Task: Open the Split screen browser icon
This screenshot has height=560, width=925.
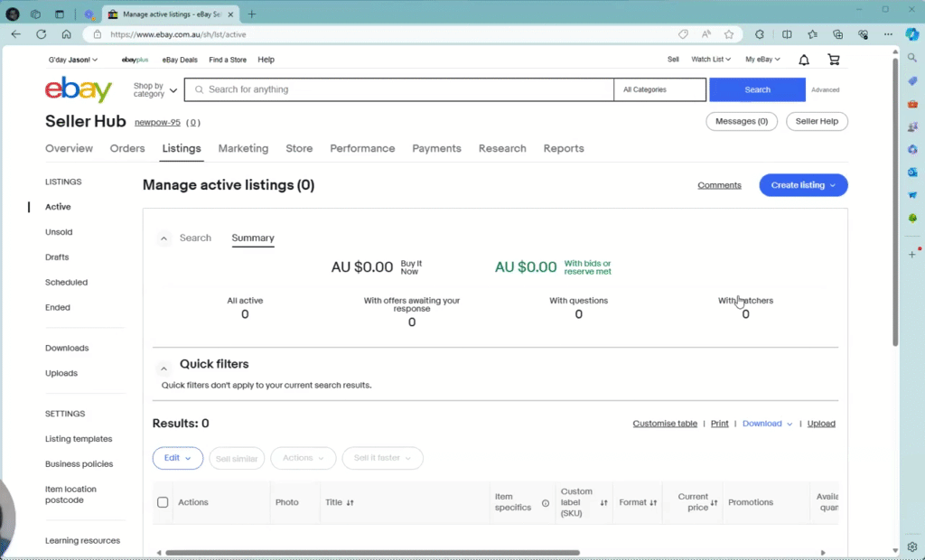Action: click(787, 33)
